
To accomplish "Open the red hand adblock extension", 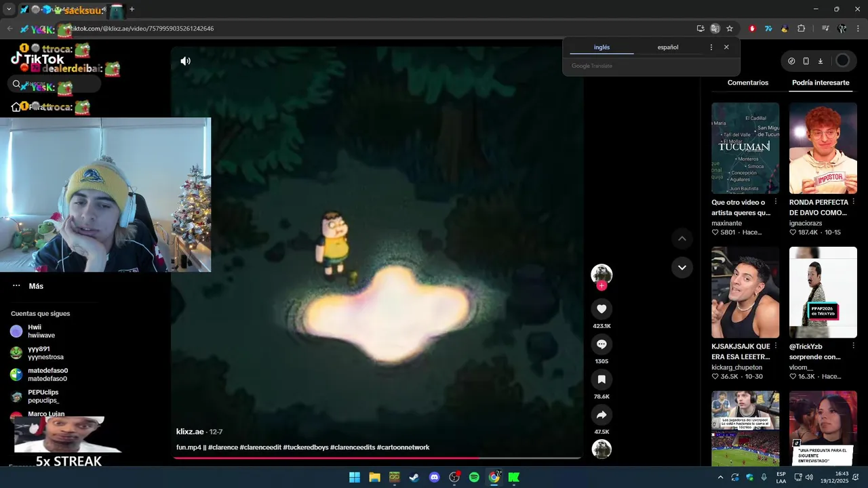I will coord(752,28).
